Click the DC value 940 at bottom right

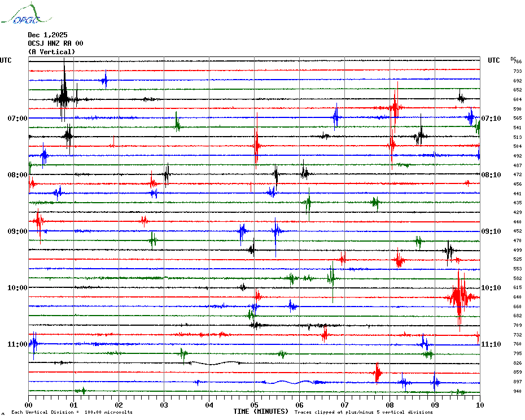pos(517,391)
